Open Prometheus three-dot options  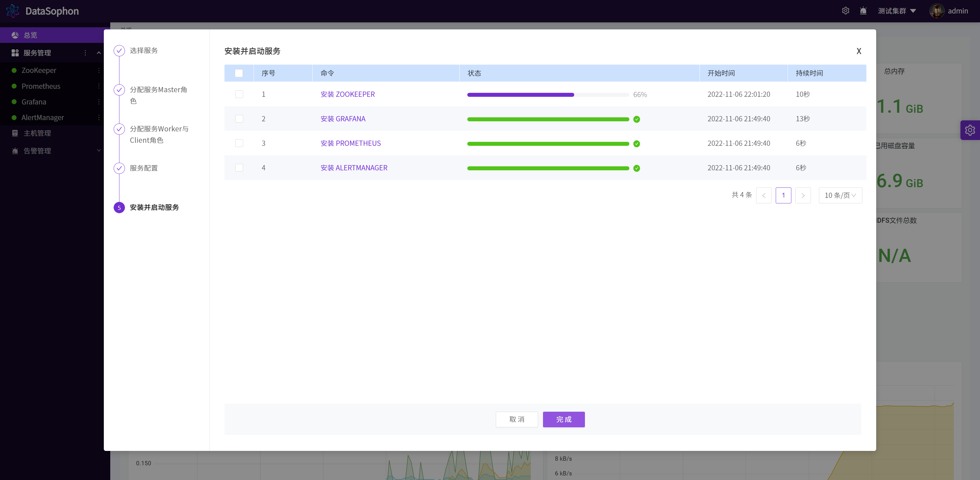tap(99, 86)
